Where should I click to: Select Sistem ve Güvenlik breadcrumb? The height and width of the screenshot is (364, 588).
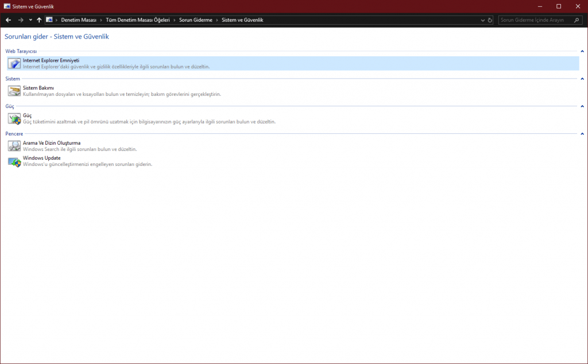(x=242, y=20)
